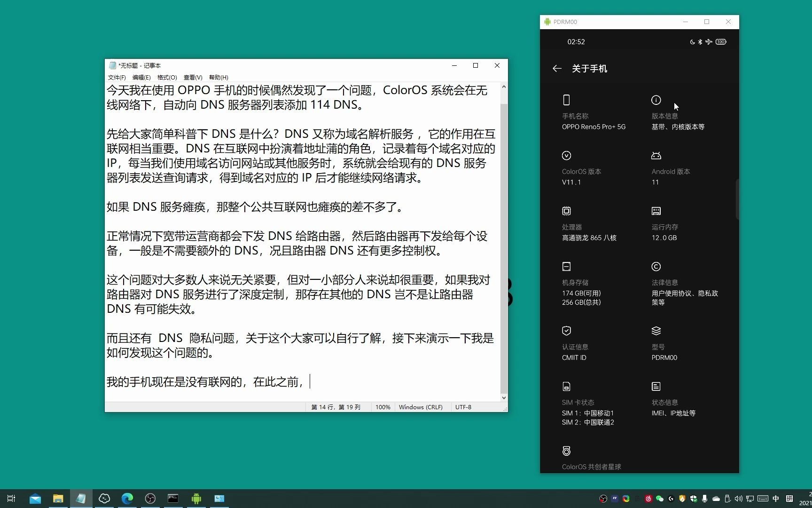Click the OneDrive cloud tray icon
Image resolution: width=812 pixels, height=508 pixels.
716,499
